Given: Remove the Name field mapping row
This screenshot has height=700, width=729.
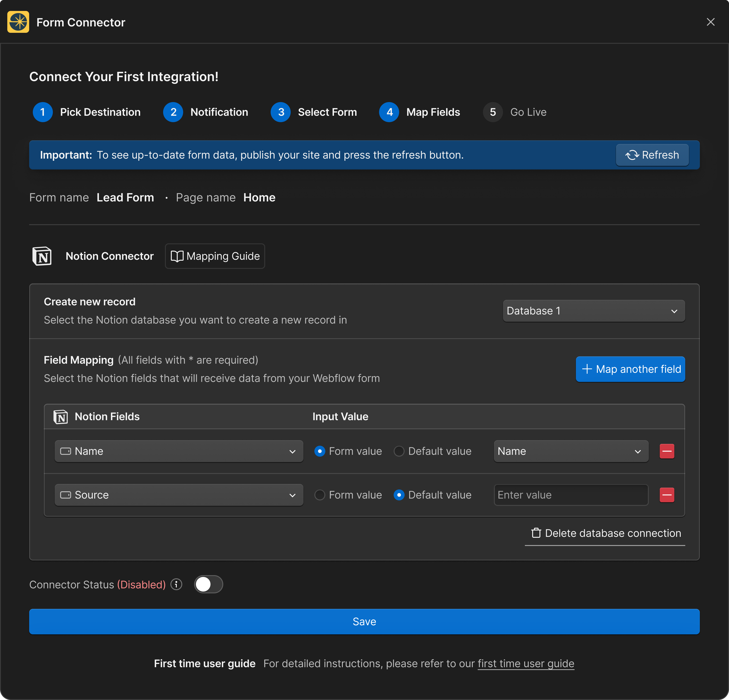Looking at the screenshot, I should [x=667, y=451].
